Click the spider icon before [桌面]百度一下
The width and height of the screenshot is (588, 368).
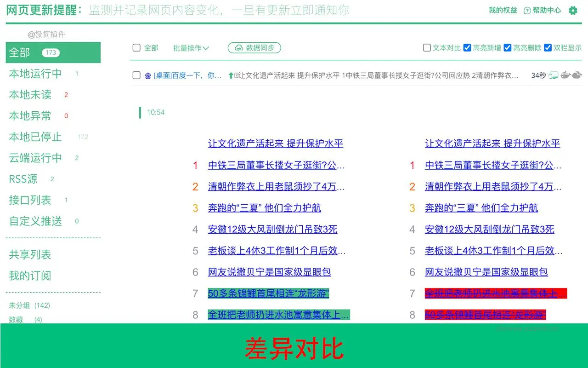pyautogui.click(x=147, y=75)
